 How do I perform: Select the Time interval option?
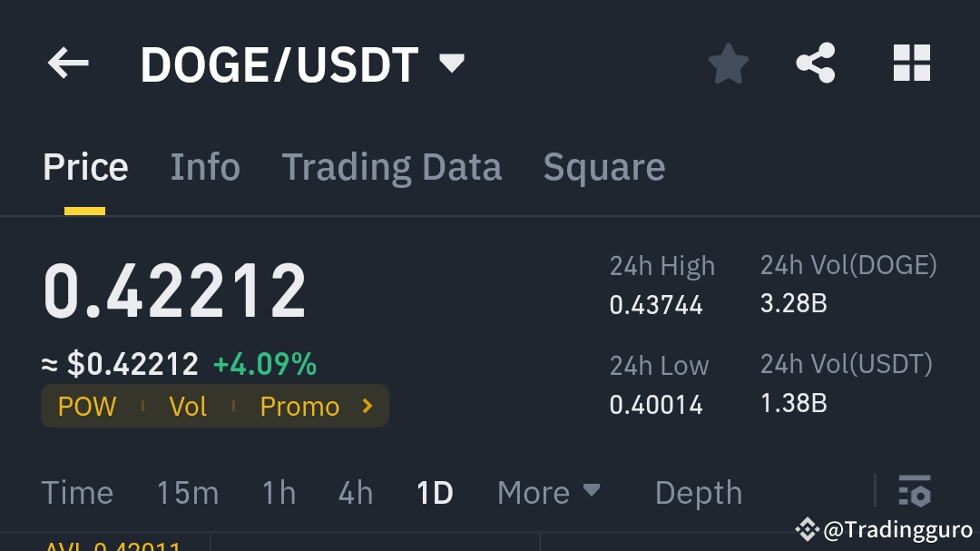(77, 492)
